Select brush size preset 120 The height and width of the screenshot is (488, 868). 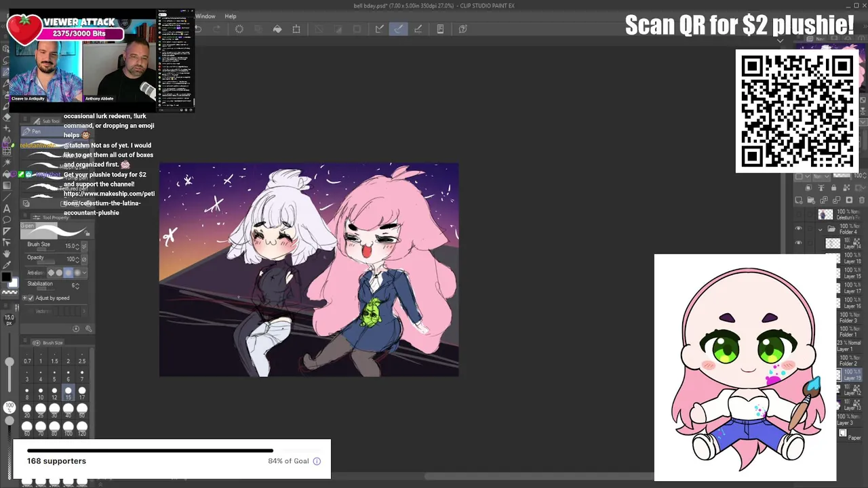coord(82,428)
